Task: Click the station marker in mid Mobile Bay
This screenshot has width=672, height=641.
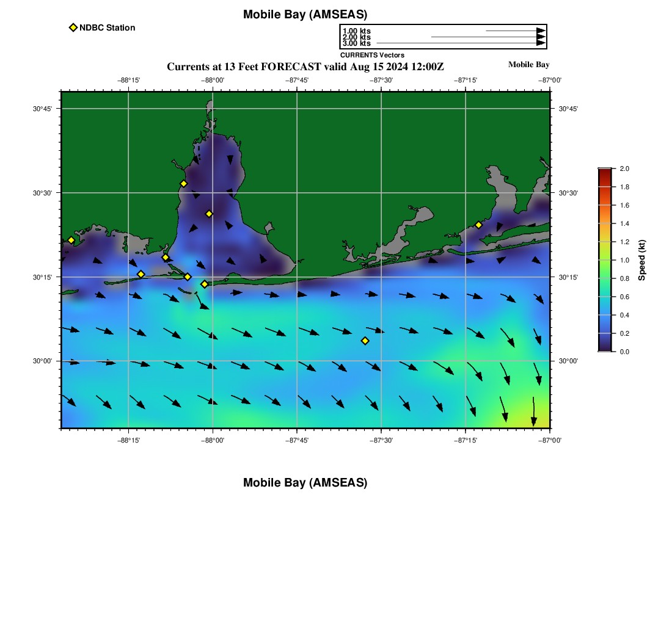Action: click(209, 214)
